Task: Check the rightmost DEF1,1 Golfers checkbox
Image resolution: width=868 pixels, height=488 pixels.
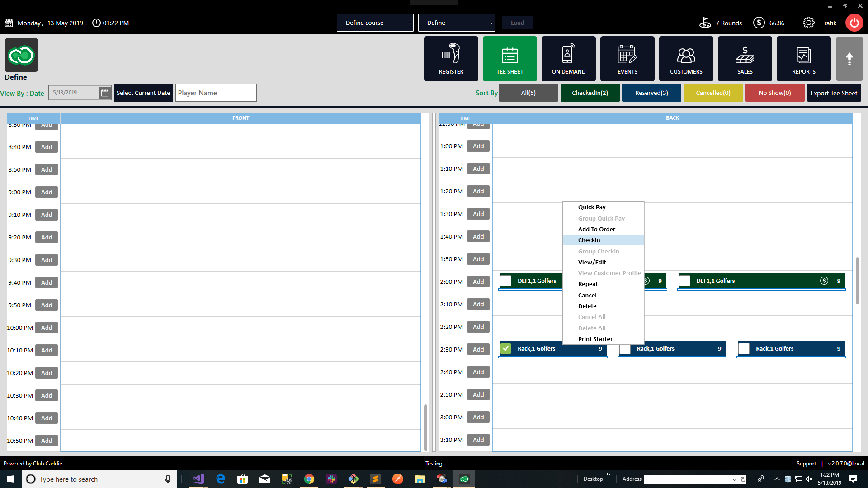Action: 685,281
